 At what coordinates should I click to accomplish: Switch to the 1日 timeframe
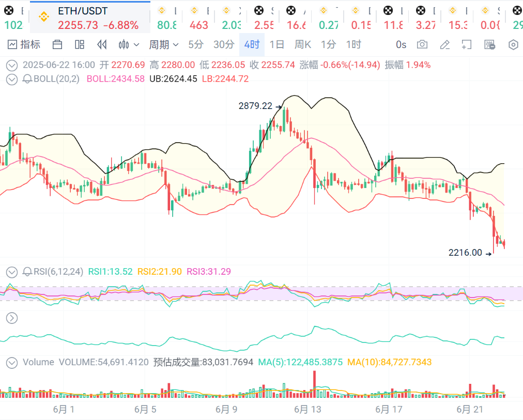coord(277,44)
